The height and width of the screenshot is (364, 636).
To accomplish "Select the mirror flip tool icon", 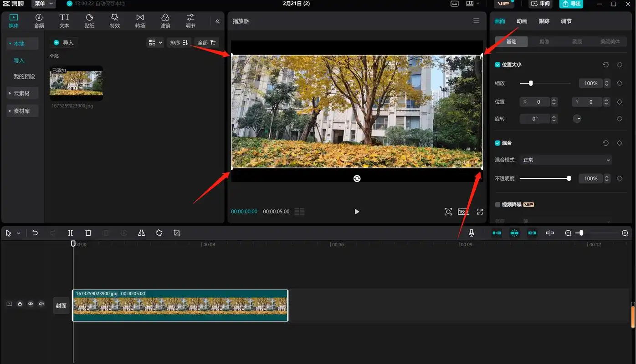I will (x=141, y=233).
